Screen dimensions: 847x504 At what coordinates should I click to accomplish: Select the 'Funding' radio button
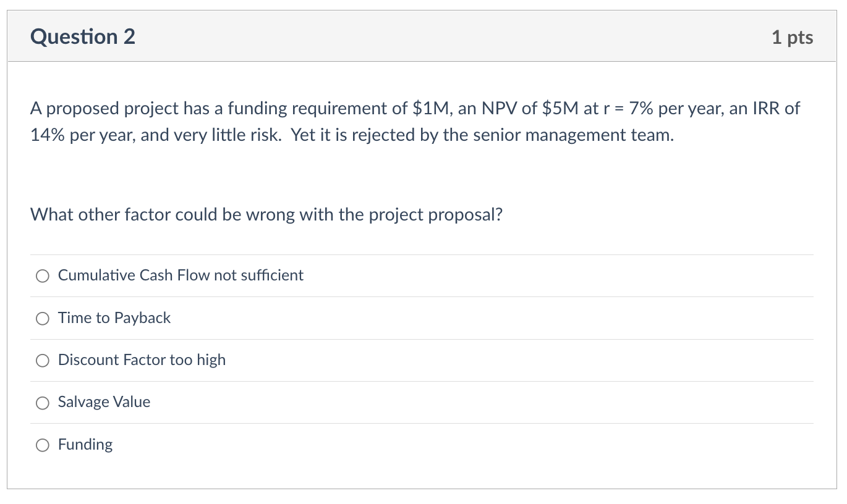pyautogui.click(x=42, y=445)
